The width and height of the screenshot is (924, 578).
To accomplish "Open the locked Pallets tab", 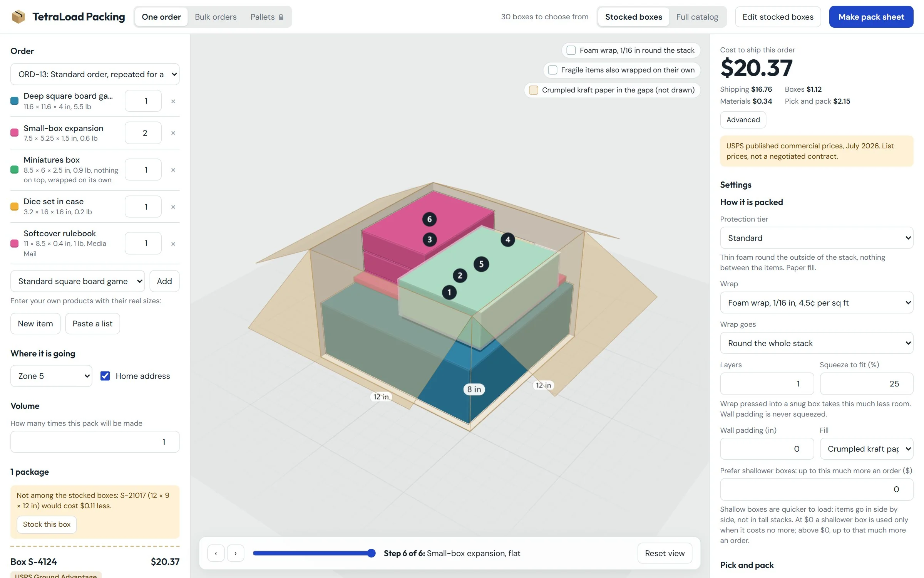I will click(267, 17).
